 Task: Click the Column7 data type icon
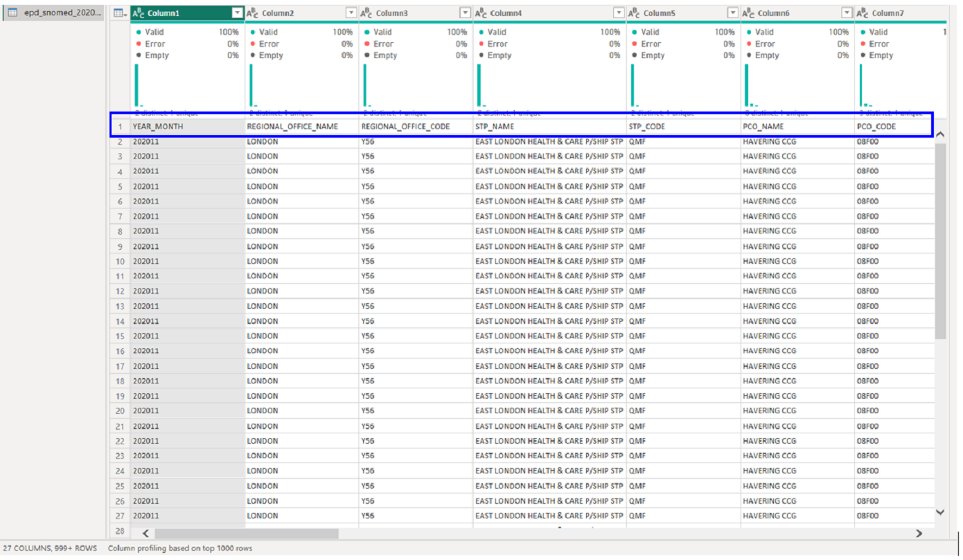pyautogui.click(x=863, y=13)
